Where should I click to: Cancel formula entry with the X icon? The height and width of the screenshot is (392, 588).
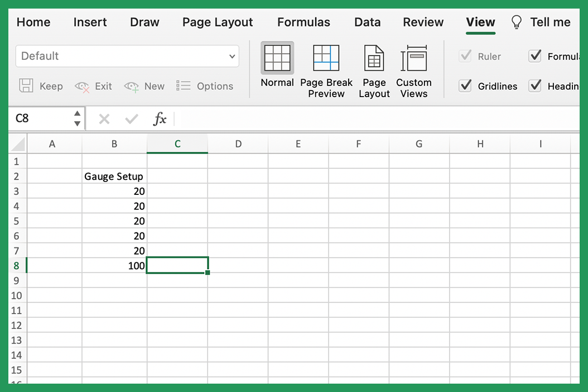click(x=104, y=119)
